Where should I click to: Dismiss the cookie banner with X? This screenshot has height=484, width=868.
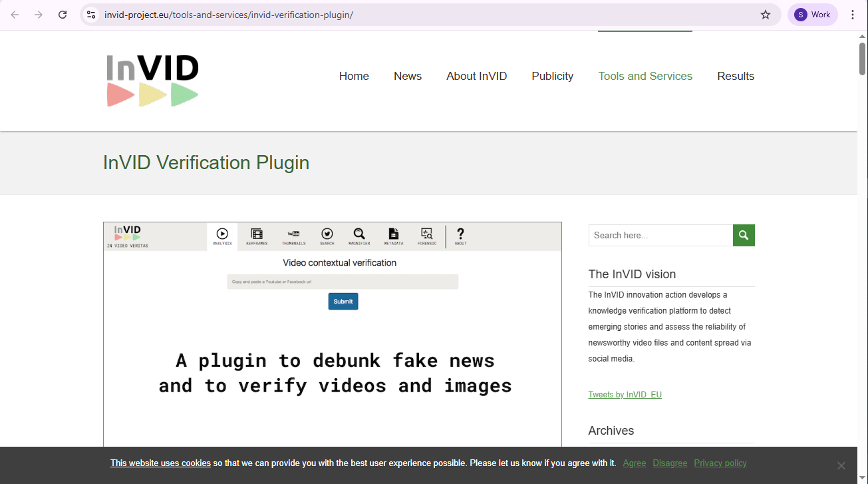pyautogui.click(x=841, y=465)
